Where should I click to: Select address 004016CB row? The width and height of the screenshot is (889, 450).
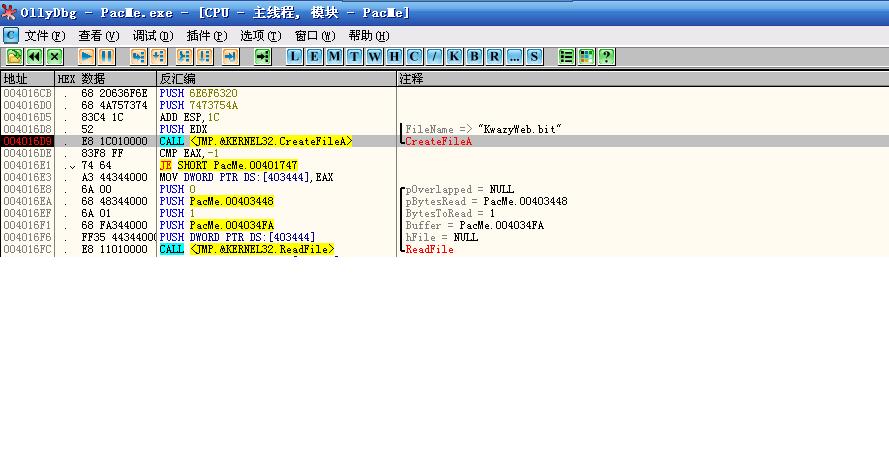[27, 93]
